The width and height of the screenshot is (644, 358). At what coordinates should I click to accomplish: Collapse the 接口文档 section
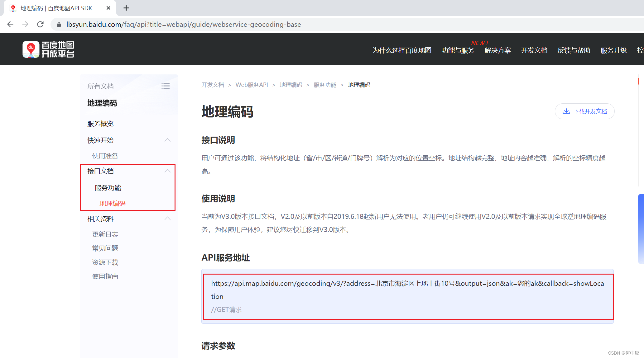[167, 171]
